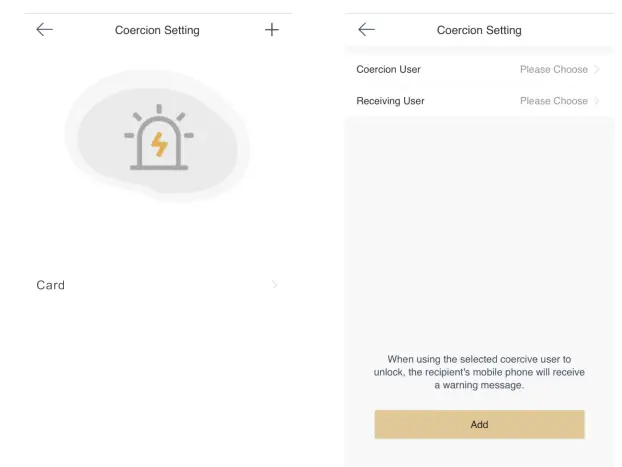
Task: Select the Receiving User row label
Action: 390,101
